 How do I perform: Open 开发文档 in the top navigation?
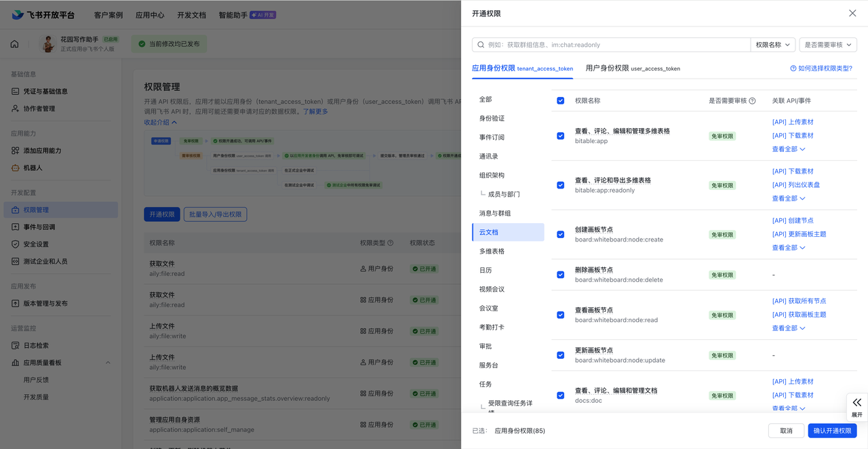191,14
